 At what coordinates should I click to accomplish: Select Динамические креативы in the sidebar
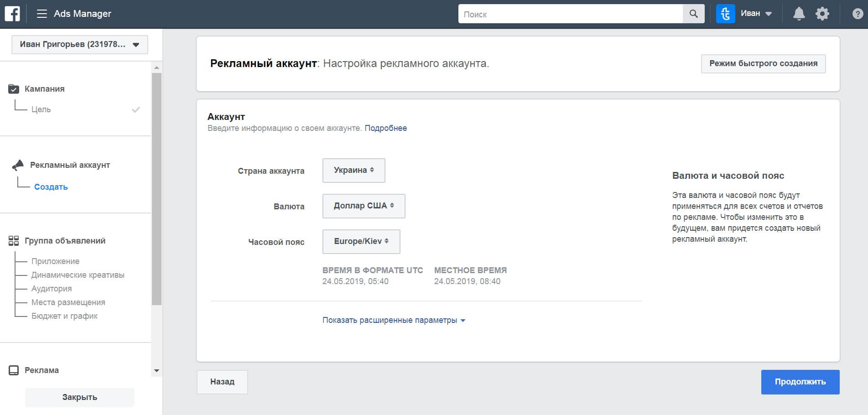(x=78, y=275)
